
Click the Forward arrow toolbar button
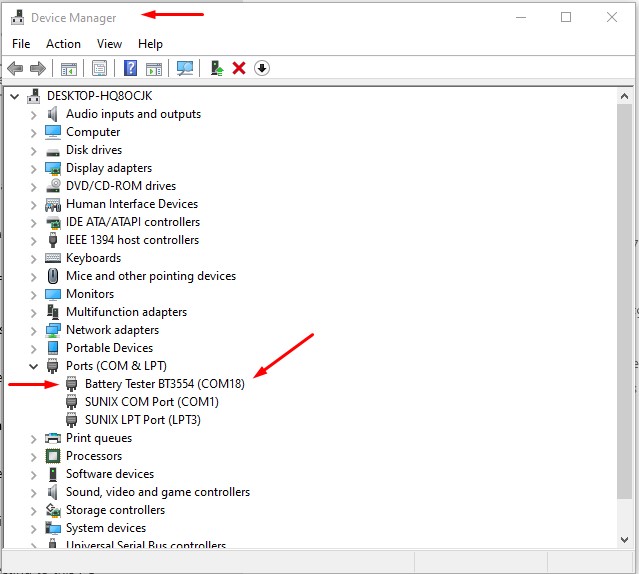click(38, 68)
